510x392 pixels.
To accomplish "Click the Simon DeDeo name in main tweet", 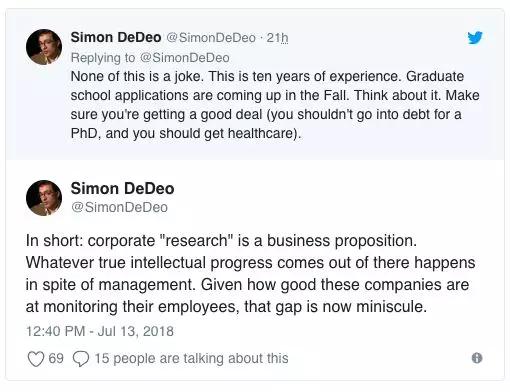I will click(x=122, y=189).
